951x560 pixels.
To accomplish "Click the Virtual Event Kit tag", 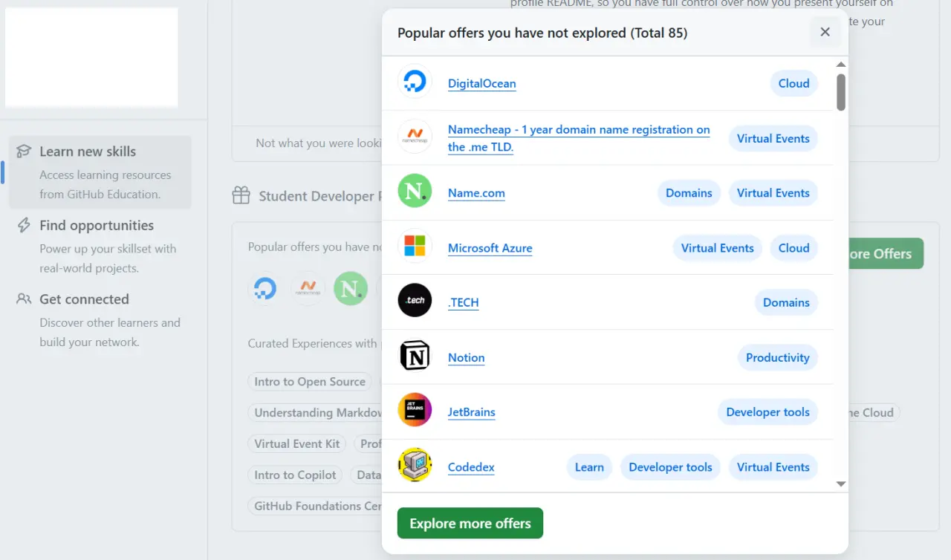I will point(297,444).
